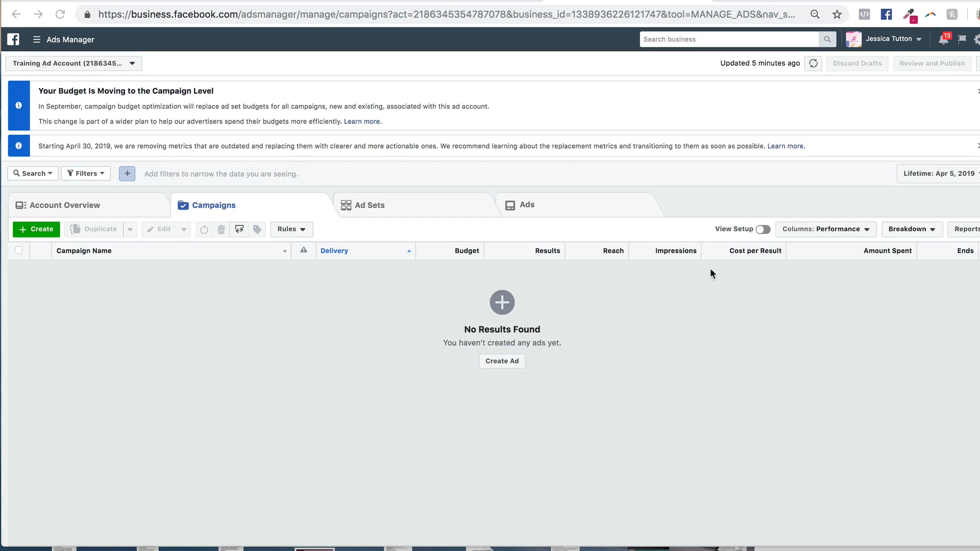
Task: Click the Create Ad button
Action: tap(502, 361)
